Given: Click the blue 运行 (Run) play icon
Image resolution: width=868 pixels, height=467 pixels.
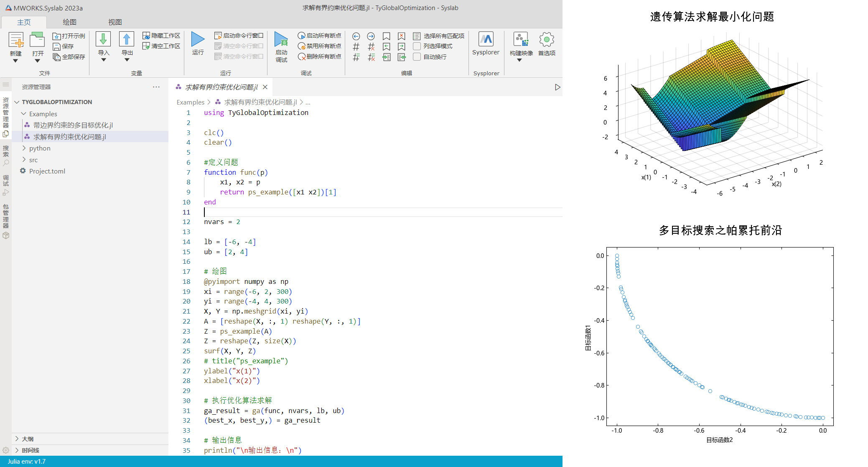Looking at the screenshot, I should pos(198,40).
